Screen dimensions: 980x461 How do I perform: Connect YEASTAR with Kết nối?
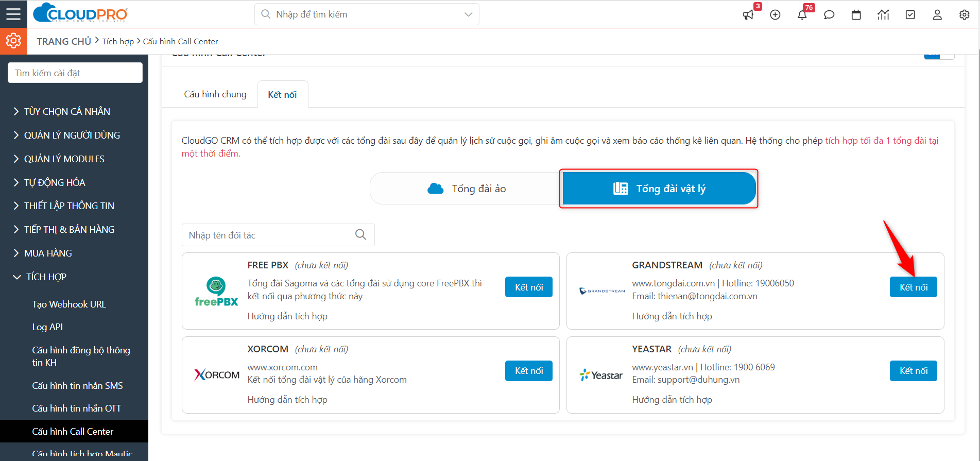(914, 371)
